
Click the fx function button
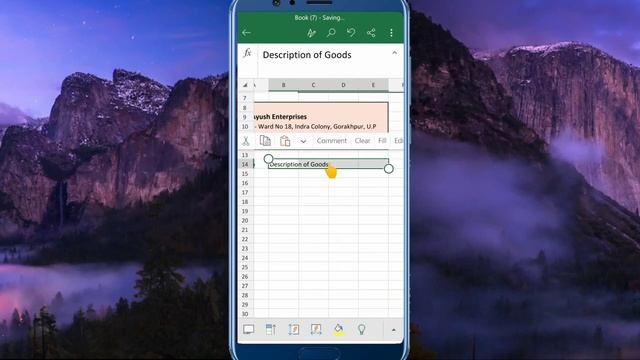(247, 53)
